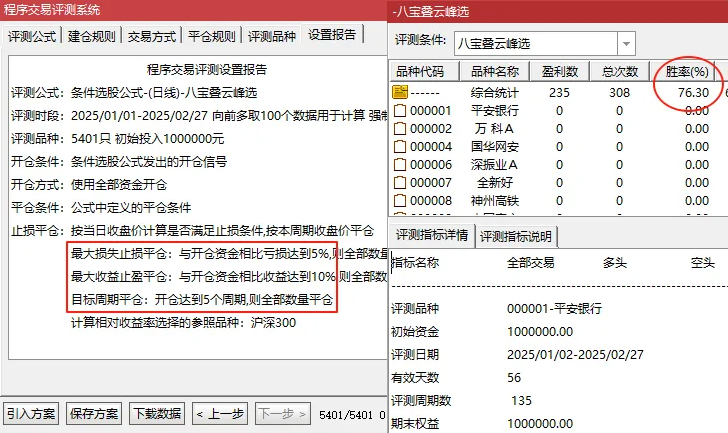Switch to the 评测指标说明 tab
The image size is (728, 433).
(517, 237)
